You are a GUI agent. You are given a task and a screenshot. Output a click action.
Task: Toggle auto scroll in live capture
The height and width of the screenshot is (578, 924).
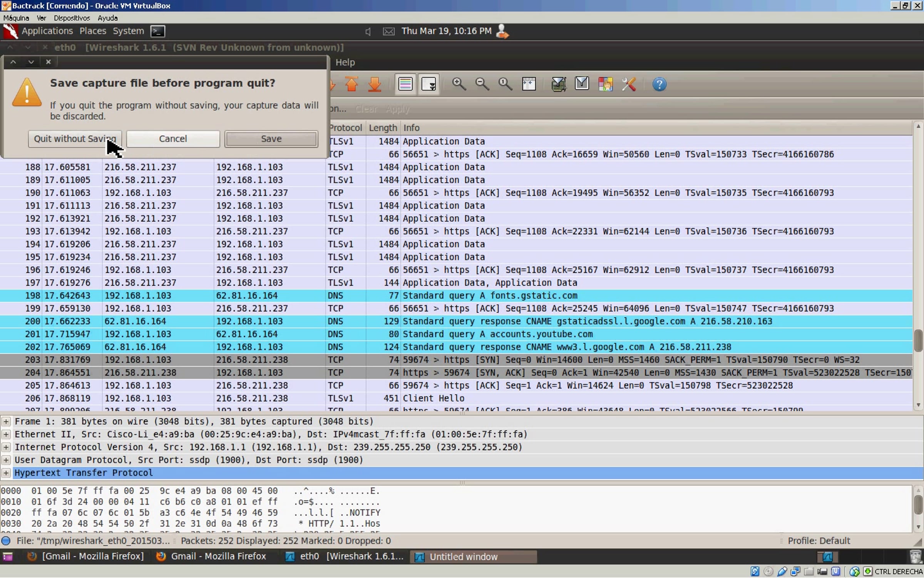tap(429, 84)
